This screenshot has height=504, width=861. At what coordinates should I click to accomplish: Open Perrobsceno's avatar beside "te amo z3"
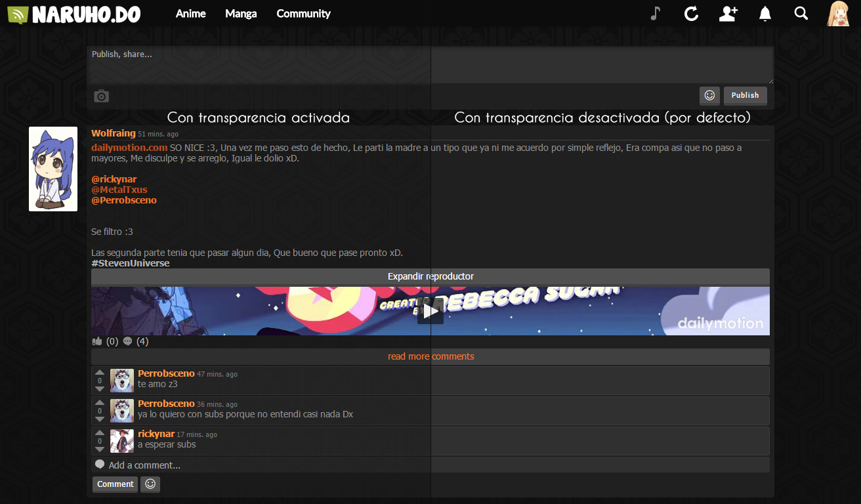pyautogui.click(x=122, y=381)
